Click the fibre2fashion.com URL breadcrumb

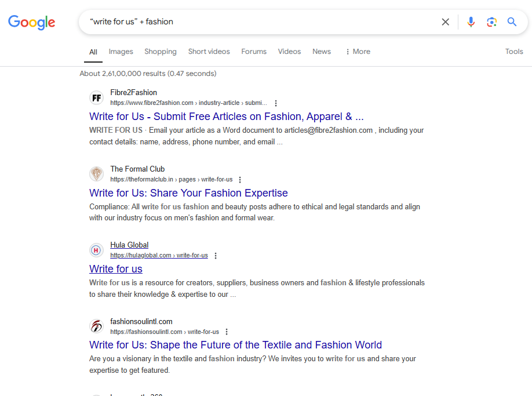pos(188,103)
